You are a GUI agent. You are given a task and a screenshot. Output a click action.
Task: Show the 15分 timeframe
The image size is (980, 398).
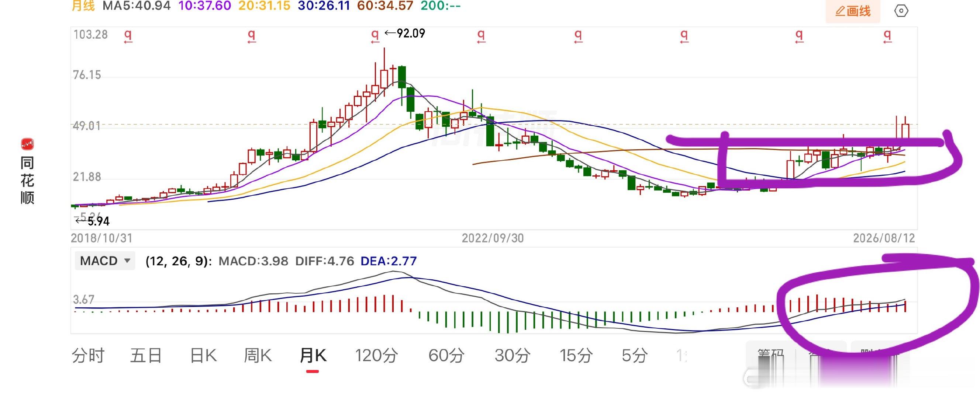coord(576,355)
